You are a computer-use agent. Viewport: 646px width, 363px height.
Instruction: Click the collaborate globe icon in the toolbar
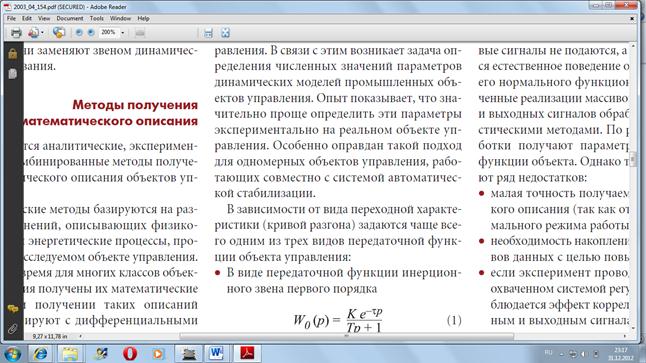coord(59,33)
